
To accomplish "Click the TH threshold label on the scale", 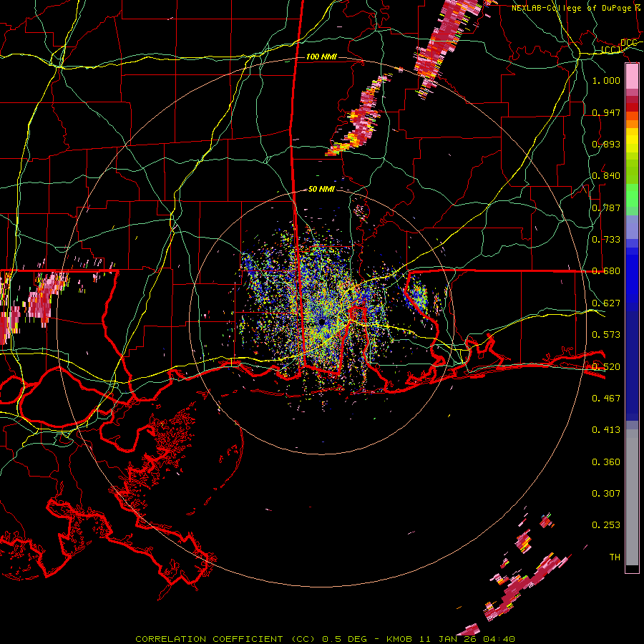I will point(615,557).
